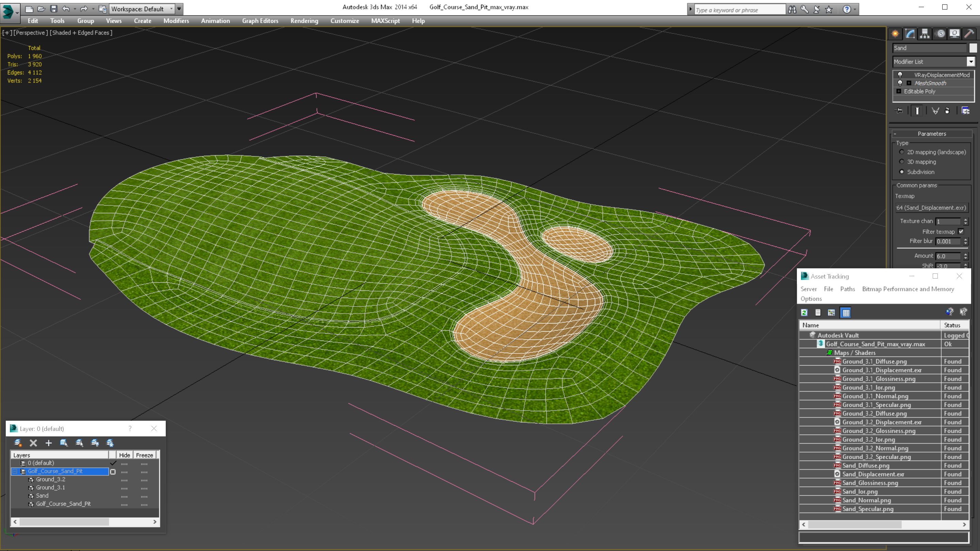Click Refresh in Asset Tracking toolbar
The image size is (980, 551).
(x=804, y=313)
